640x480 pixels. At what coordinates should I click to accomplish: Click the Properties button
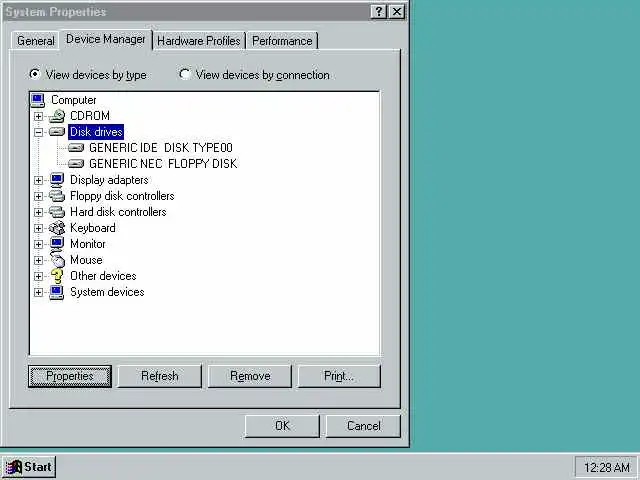(x=70, y=376)
